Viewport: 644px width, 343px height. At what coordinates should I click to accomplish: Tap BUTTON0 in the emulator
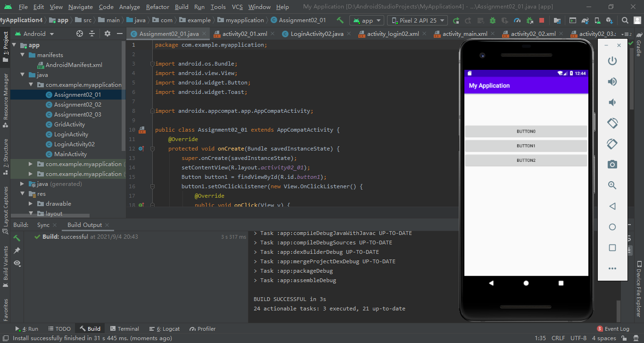click(526, 132)
